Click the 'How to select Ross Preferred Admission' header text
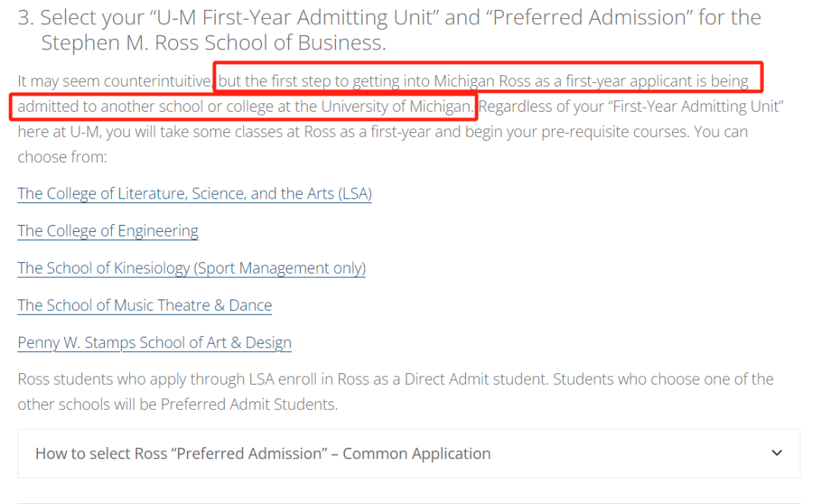This screenshot has width=821, height=504. (263, 453)
